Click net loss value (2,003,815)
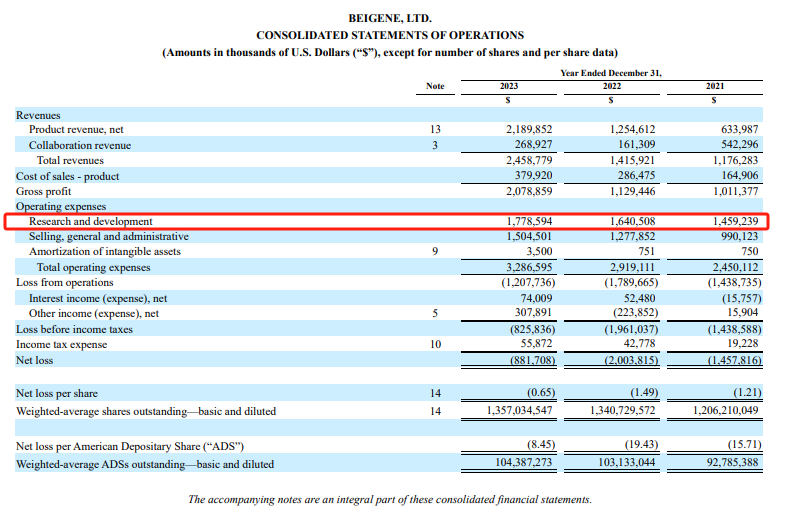The width and height of the screenshot is (789, 511). click(x=632, y=361)
